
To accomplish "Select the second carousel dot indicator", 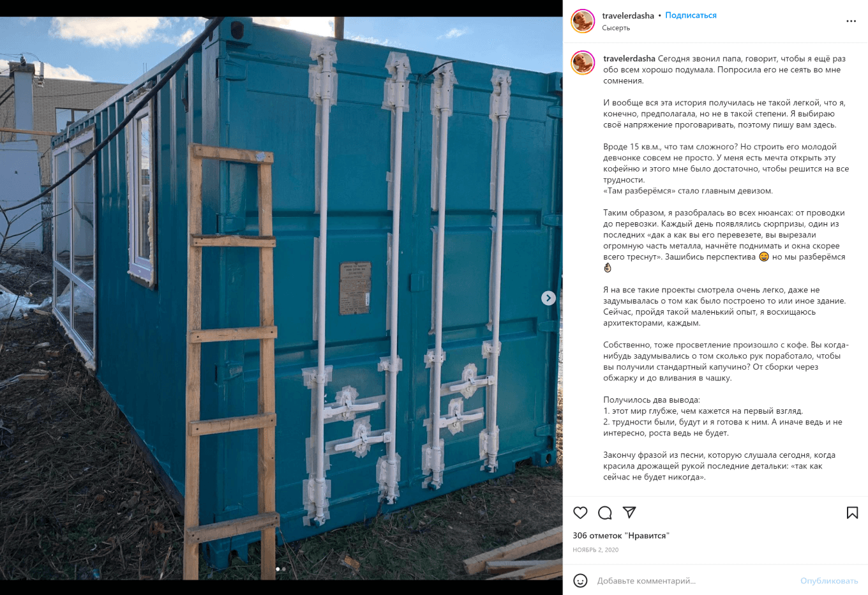I will pyautogui.click(x=283, y=569).
